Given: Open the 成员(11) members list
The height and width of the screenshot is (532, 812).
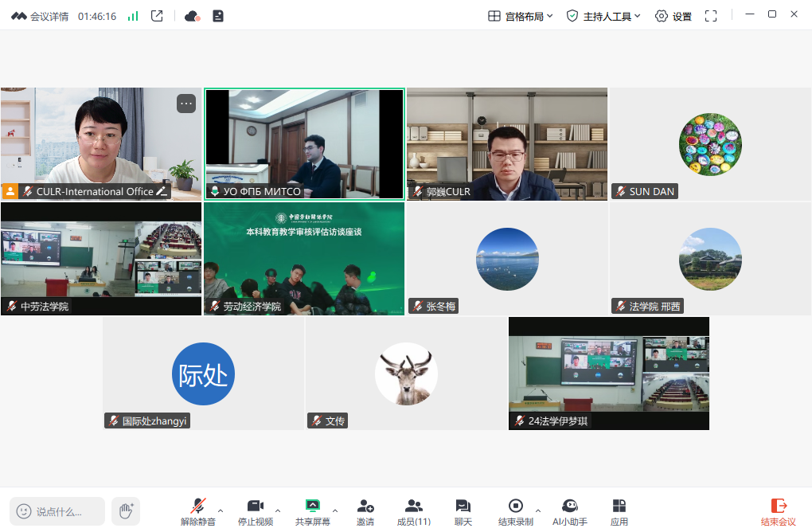Looking at the screenshot, I should coord(413,511).
